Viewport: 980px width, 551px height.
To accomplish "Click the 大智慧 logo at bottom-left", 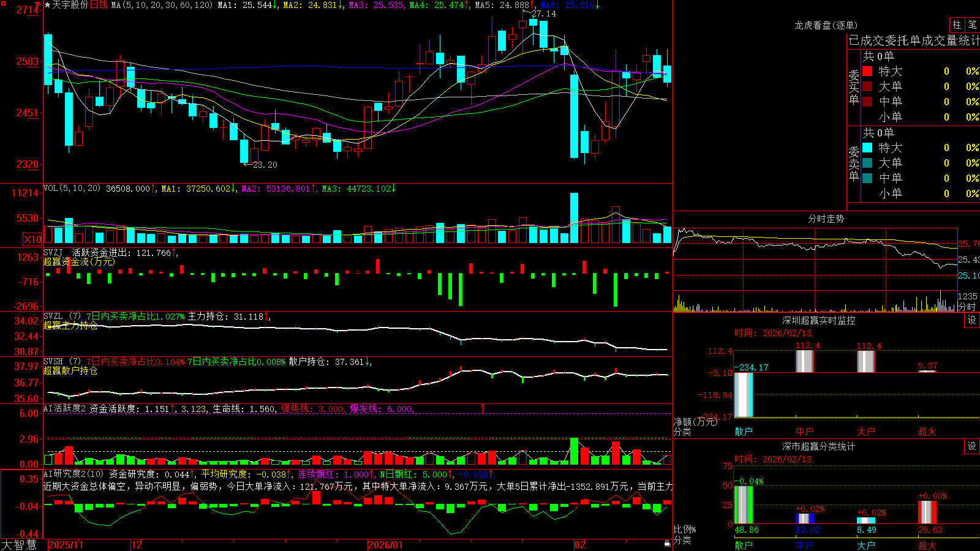I will 19,545.
